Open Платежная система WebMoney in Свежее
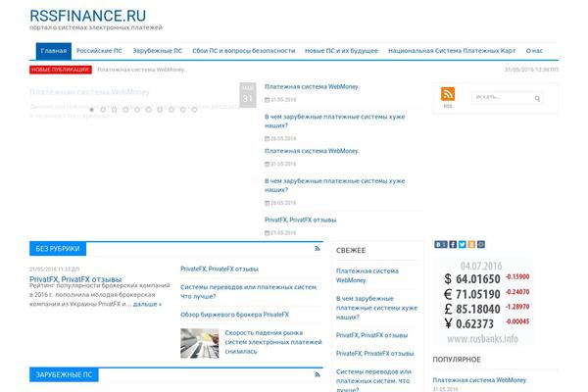Image resolution: width=588 pixels, height=392 pixels. click(367, 275)
